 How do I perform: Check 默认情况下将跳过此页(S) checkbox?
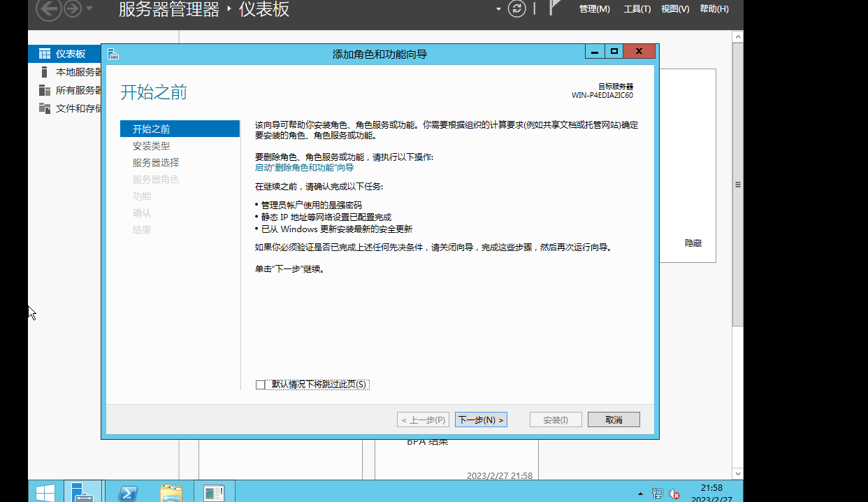coord(261,385)
